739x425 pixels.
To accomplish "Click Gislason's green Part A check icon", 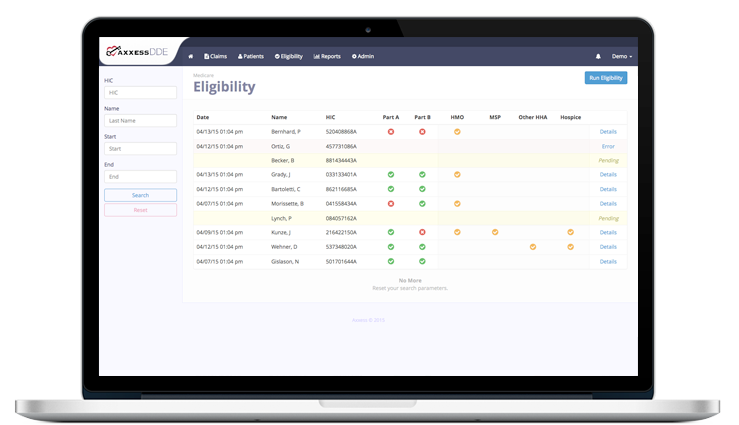I will [391, 261].
